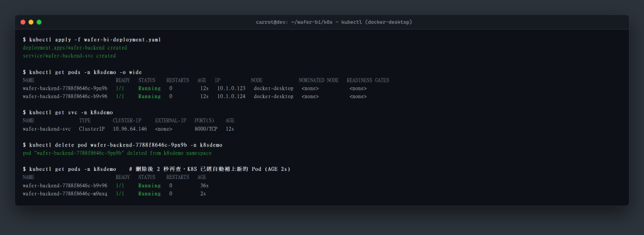
Task: Click 'docker-desktop' node in the 10.1.0.124 row
Action: [274, 97]
